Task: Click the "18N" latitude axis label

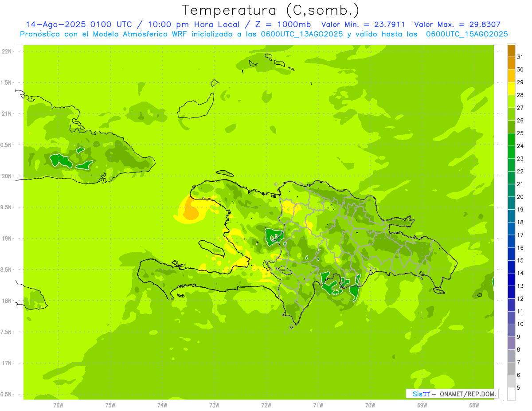Action: coord(7,301)
